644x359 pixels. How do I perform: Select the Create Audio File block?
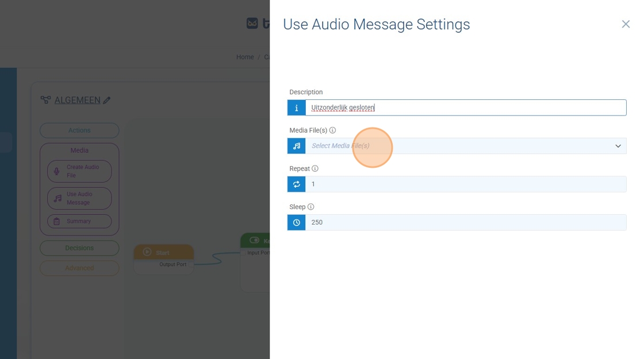point(79,171)
